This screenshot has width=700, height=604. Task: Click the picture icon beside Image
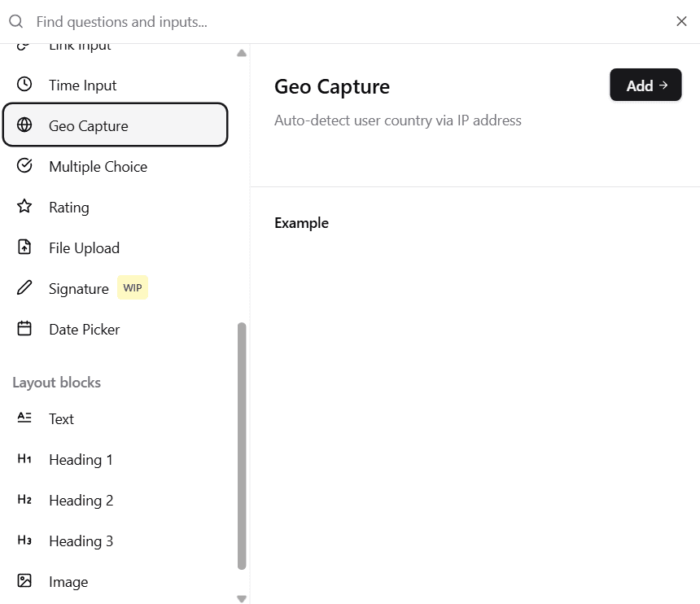tap(24, 581)
